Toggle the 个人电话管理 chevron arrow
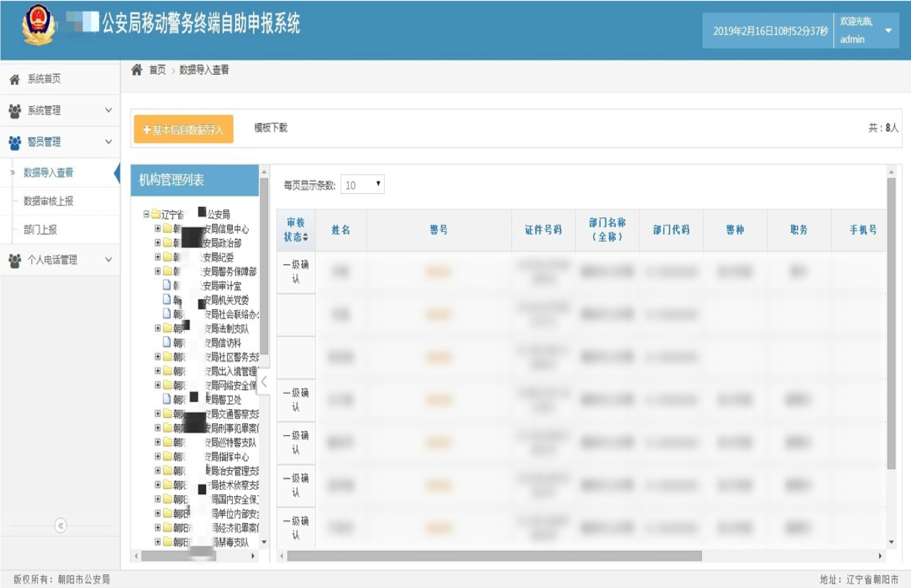The image size is (911, 588). pos(109,260)
